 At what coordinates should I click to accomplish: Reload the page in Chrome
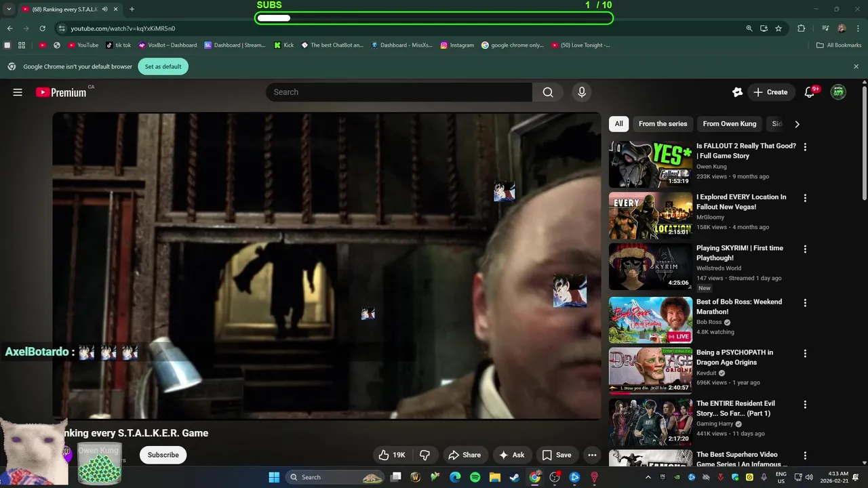tap(42, 28)
